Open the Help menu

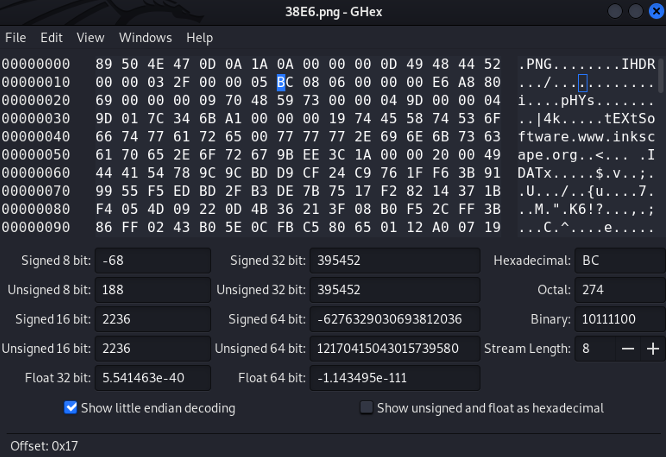[x=200, y=38]
